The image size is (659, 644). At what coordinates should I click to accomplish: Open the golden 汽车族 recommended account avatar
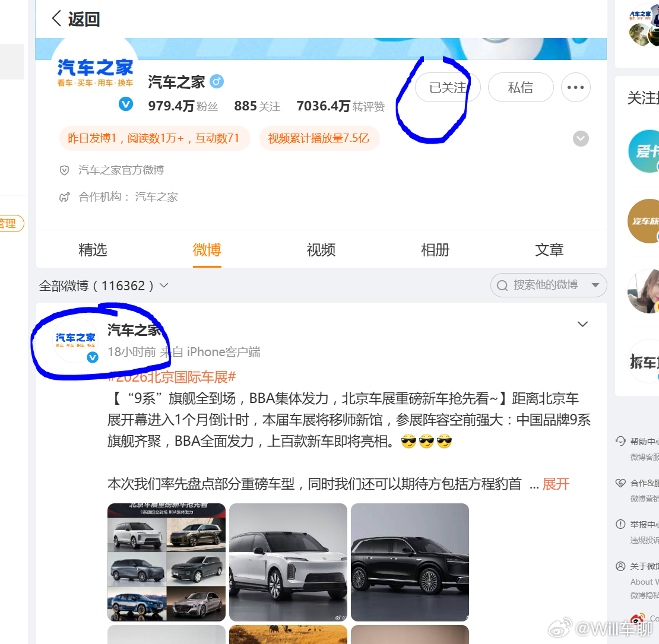click(x=644, y=221)
